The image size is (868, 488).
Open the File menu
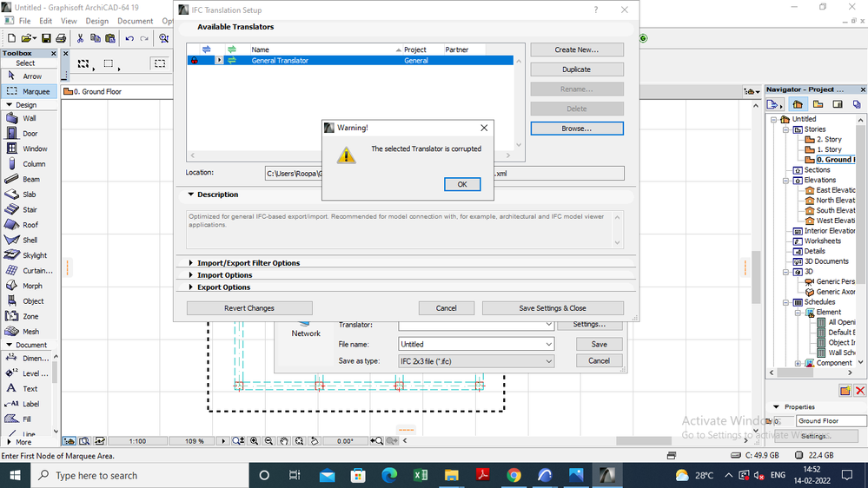[x=25, y=21]
